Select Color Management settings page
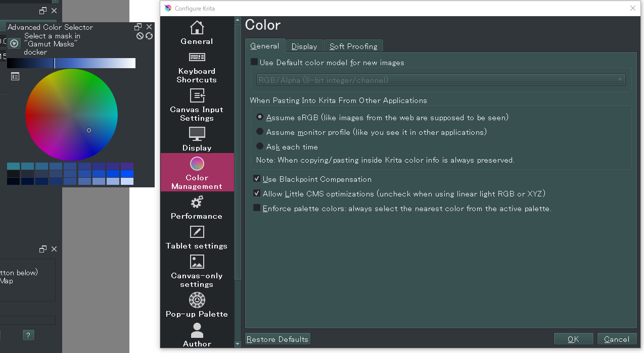644x353 pixels. tap(197, 172)
